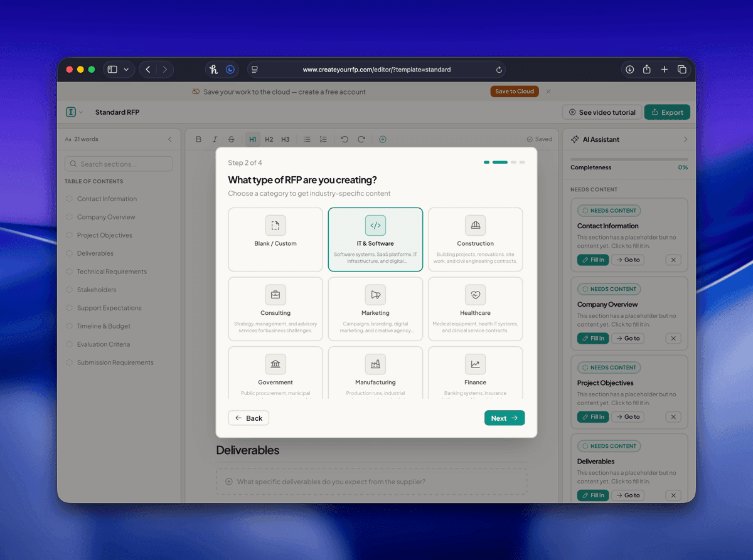The image size is (753, 560).
Task: Select the Blank / Custom category card
Action: pyautogui.click(x=275, y=240)
